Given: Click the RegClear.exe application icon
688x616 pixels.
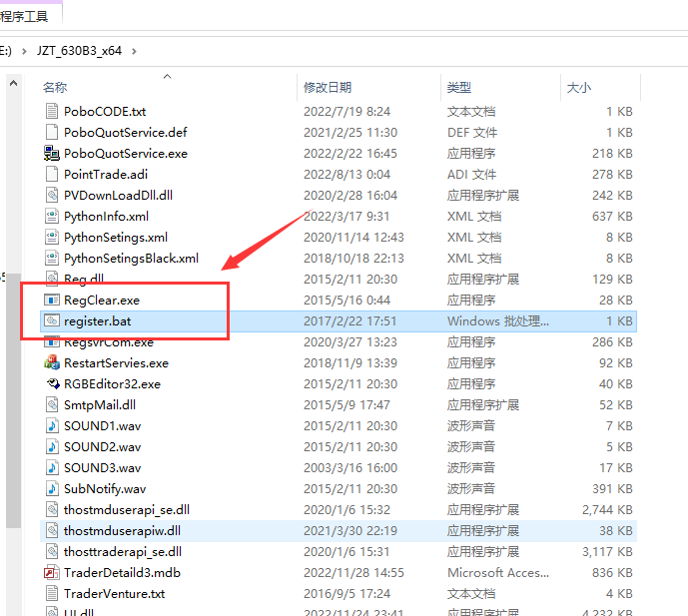Looking at the screenshot, I should pyautogui.click(x=52, y=301).
